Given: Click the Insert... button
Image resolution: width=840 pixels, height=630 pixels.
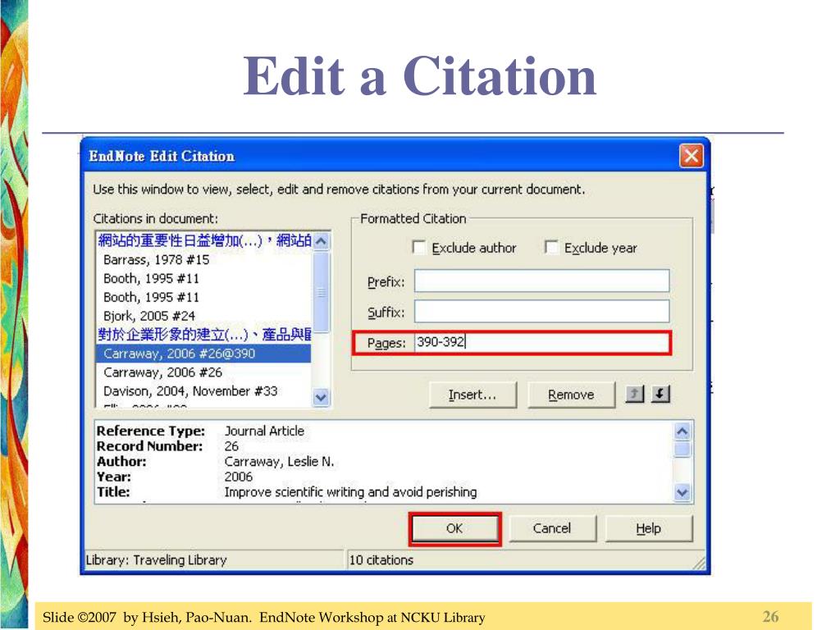Looking at the screenshot, I should (x=472, y=395).
